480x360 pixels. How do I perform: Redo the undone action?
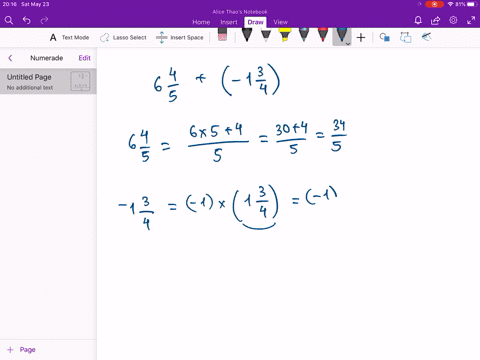pyautogui.click(x=44, y=20)
